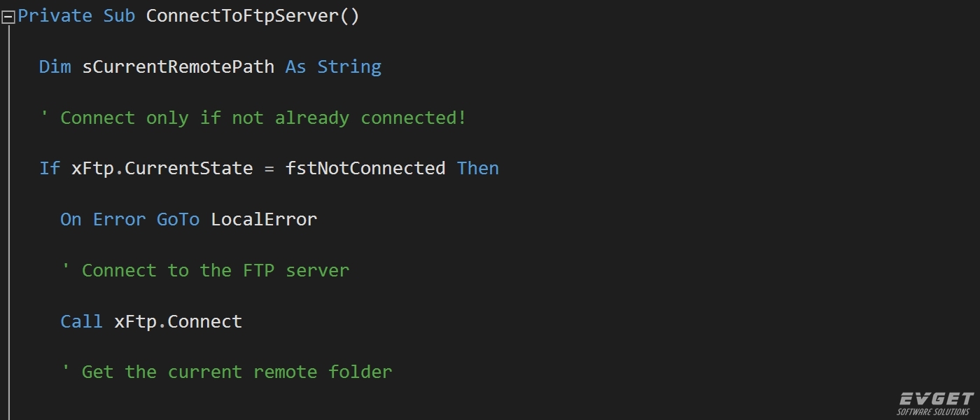Click the Dim keyword
980x420 pixels.
55,67
